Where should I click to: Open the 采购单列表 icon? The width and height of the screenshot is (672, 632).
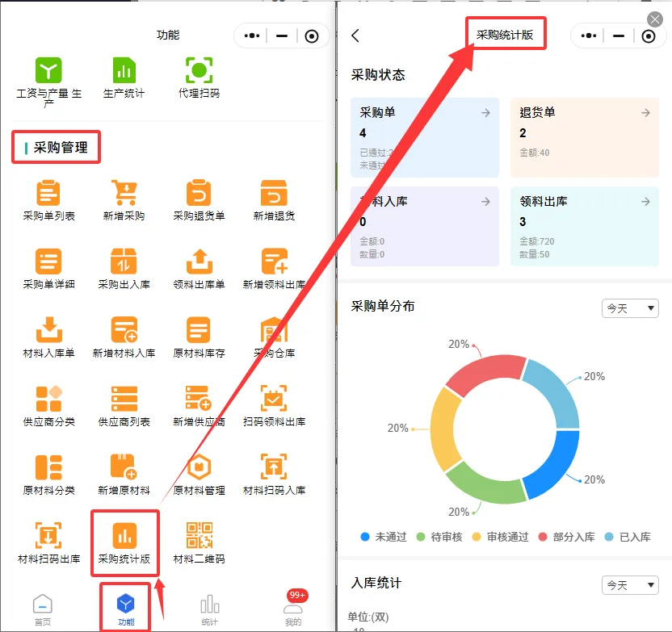click(48, 195)
